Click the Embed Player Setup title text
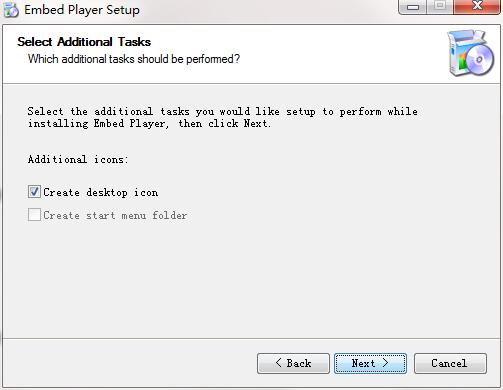 tap(82, 10)
